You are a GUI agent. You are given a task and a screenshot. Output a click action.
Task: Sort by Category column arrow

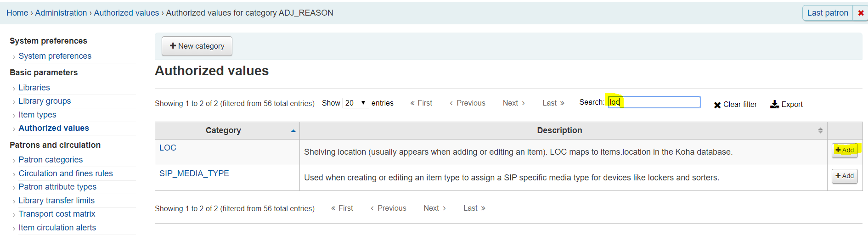point(293,131)
